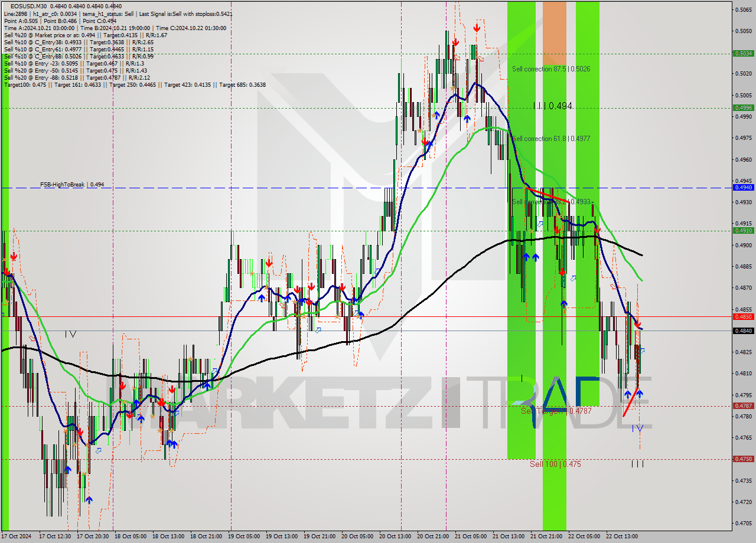Click the 19 Oct 13:00 time label
Screen dimensions: 756x543
[282, 537]
